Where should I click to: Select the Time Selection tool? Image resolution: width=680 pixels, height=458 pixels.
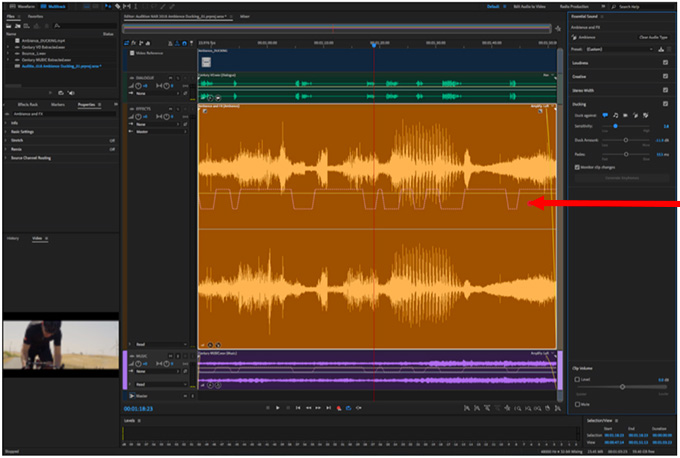pos(136,7)
